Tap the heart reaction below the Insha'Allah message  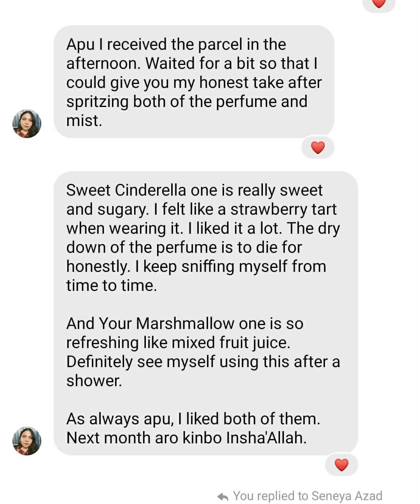tap(341, 465)
